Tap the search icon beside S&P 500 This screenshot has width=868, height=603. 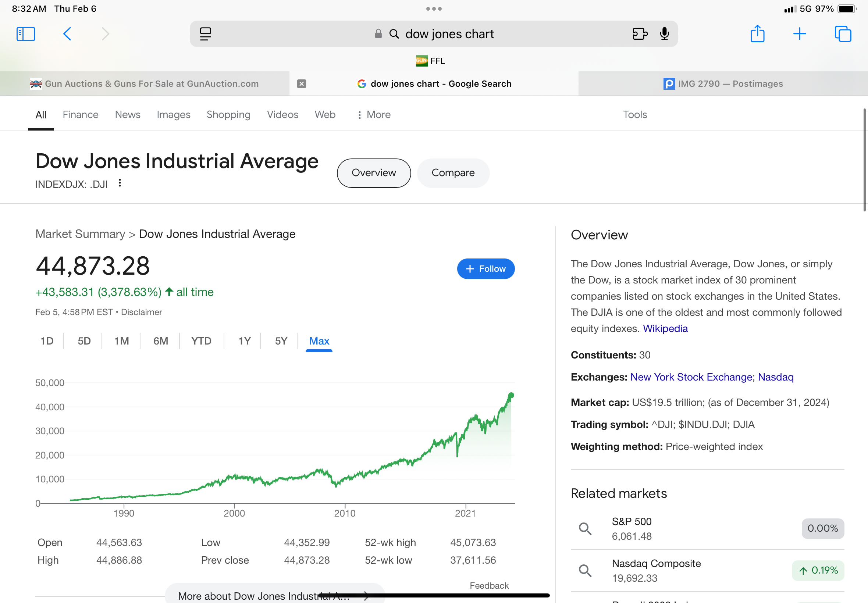585,529
